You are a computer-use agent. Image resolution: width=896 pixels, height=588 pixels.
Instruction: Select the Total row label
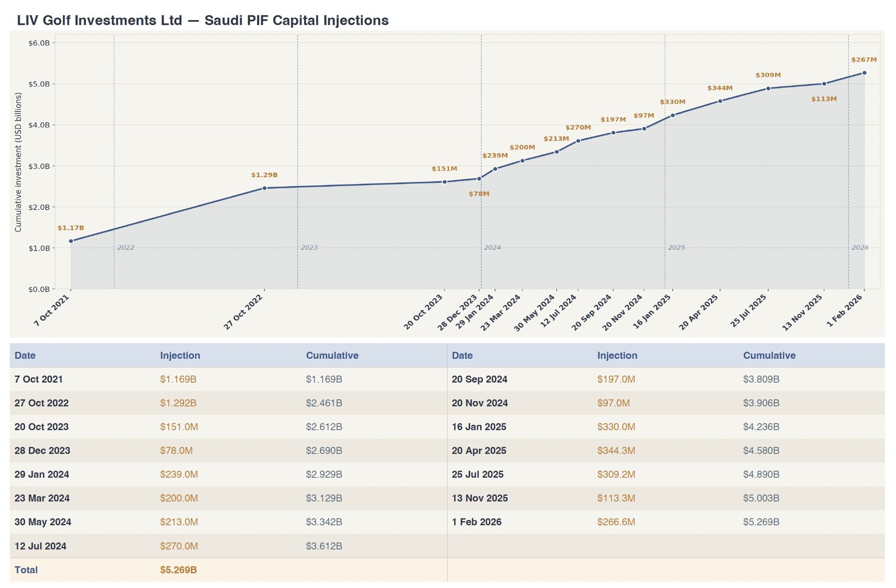coord(26,570)
